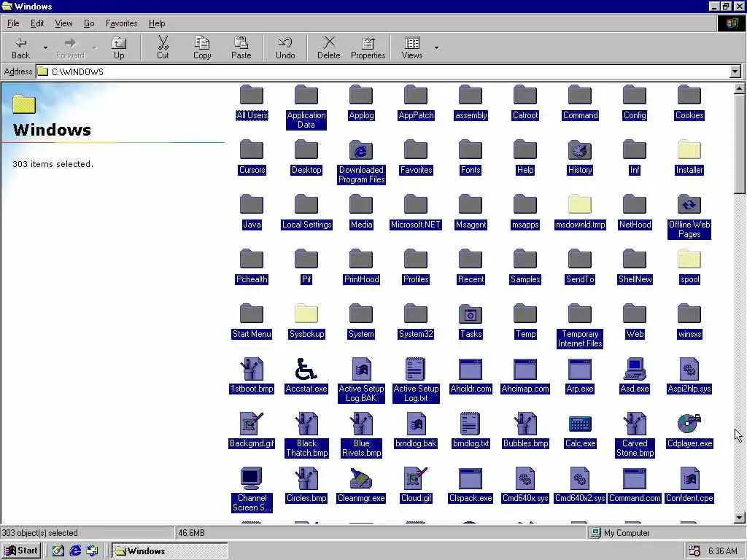Click the Start button
The image size is (747, 560).
[x=21, y=551]
